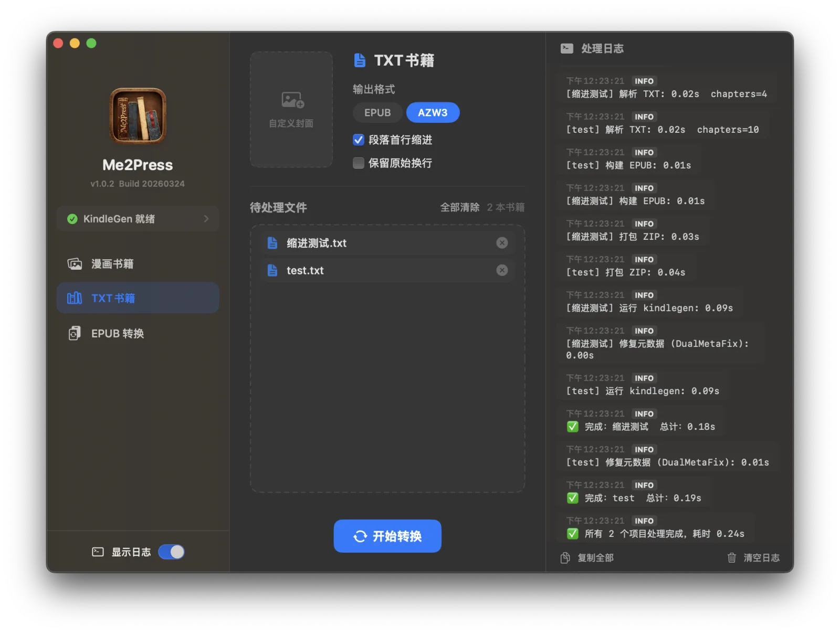Select the TXT 书籍 sidebar item
Screen dimensions: 840x634
click(x=138, y=298)
